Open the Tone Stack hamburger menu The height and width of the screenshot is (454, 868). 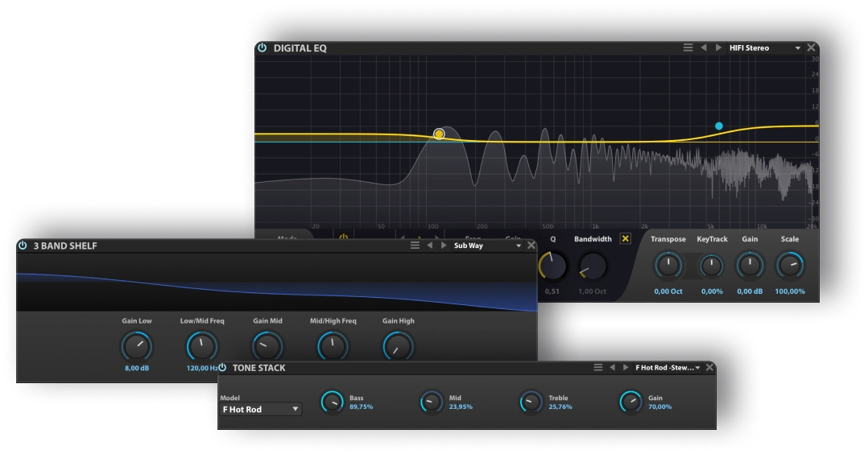coord(597,368)
